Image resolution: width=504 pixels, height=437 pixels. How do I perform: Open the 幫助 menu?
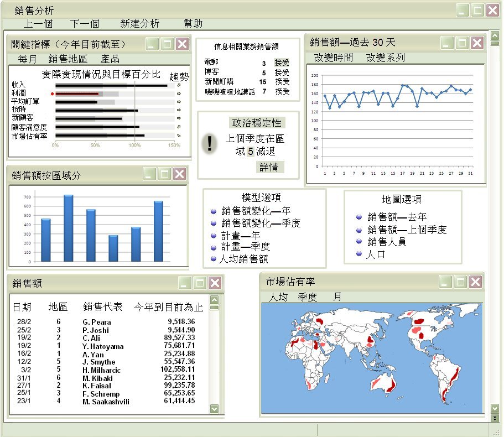(193, 23)
